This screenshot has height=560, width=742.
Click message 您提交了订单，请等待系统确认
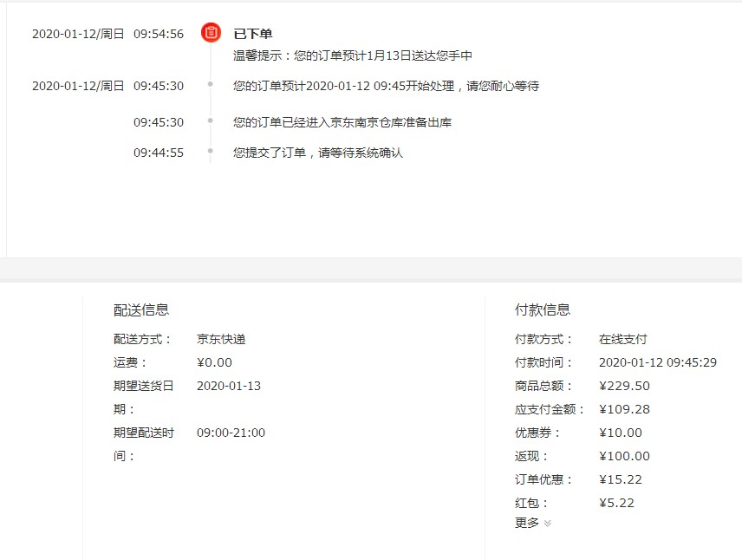click(317, 153)
